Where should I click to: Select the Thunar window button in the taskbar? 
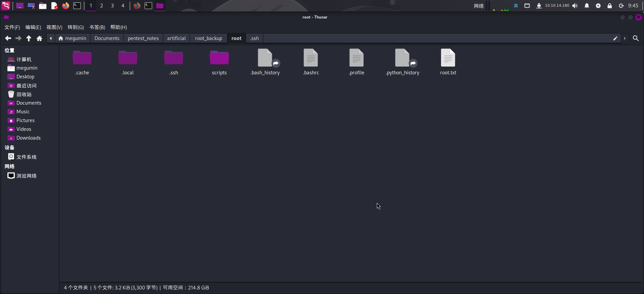(160, 6)
